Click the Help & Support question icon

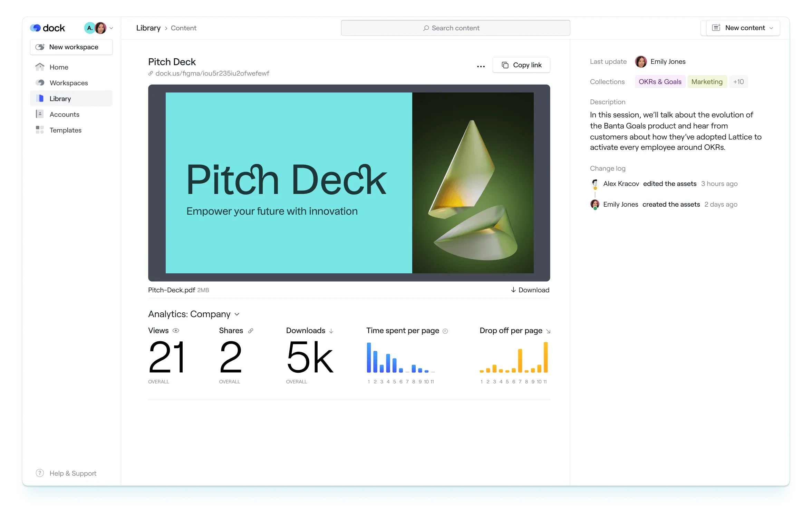coord(40,473)
